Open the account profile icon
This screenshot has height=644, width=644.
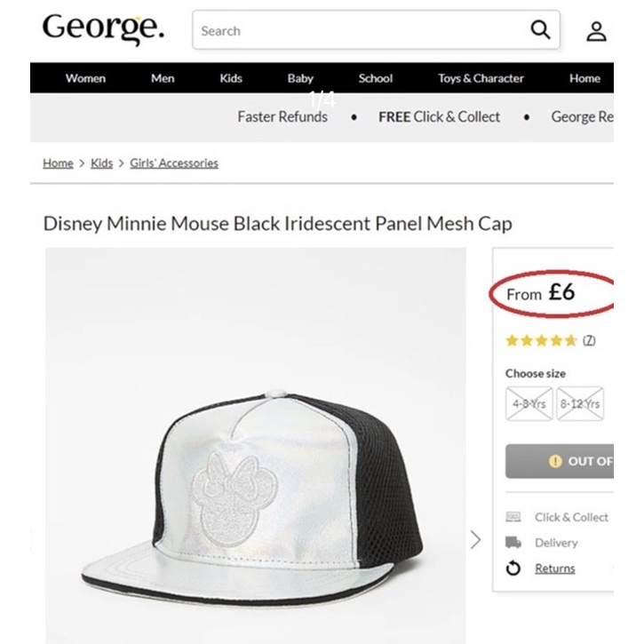click(x=596, y=31)
